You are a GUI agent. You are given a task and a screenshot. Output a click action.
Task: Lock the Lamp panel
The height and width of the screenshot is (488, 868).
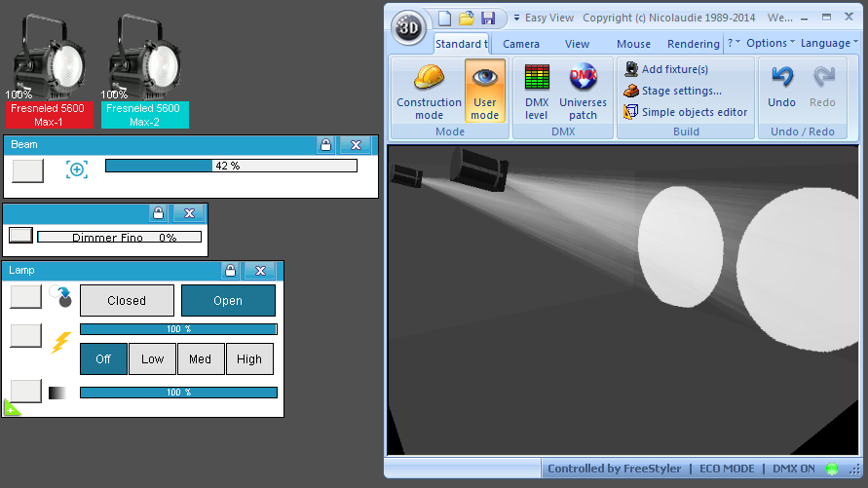[230, 271]
